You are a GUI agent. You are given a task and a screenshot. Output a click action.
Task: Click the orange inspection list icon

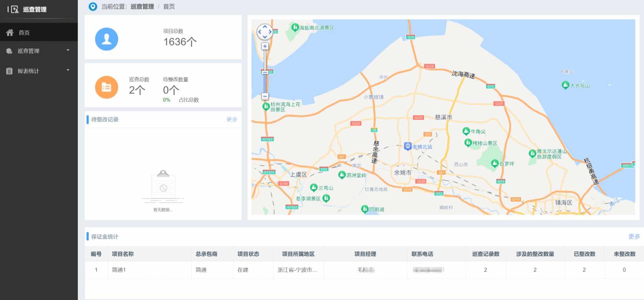pyautogui.click(x=107, y=87)
